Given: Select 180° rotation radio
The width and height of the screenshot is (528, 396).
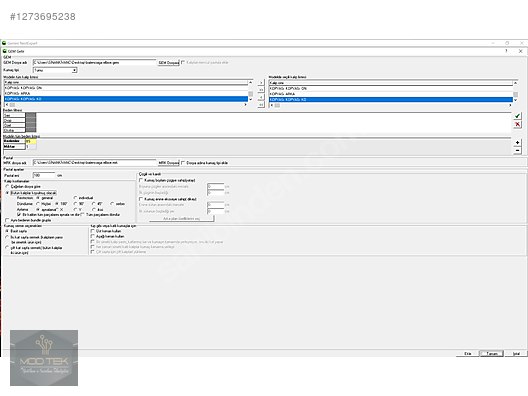Looking at the screenshot, I should pos(57,204).
